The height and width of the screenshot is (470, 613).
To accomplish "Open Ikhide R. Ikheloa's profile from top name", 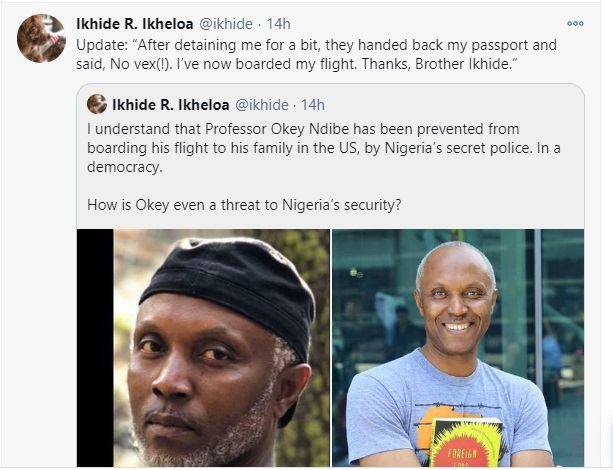I will coord(144,23).
